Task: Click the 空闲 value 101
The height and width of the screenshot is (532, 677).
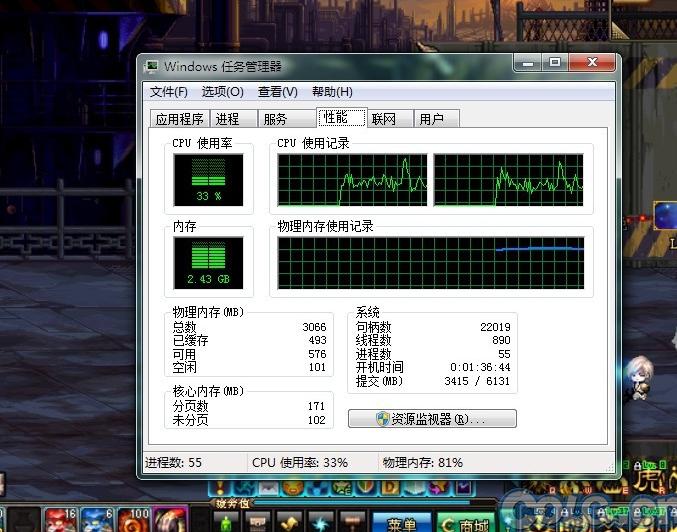Action: pos(317,367)
